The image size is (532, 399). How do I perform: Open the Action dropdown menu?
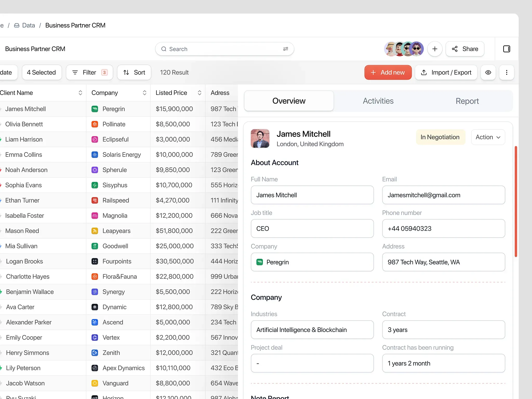(488, 137)
